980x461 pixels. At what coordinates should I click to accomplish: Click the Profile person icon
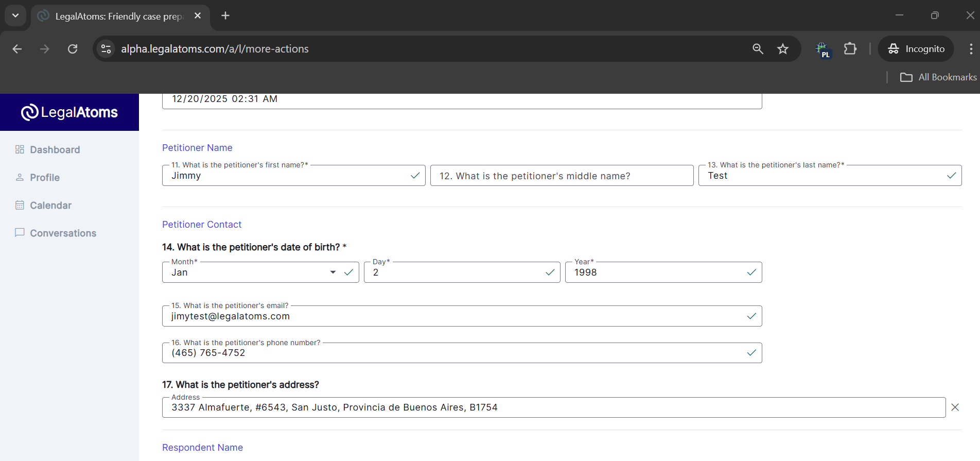(20, 177)
